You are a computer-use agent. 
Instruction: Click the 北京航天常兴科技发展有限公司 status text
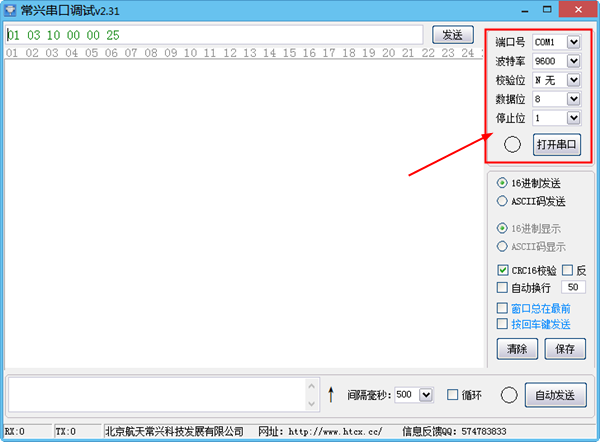pos(174,432)
